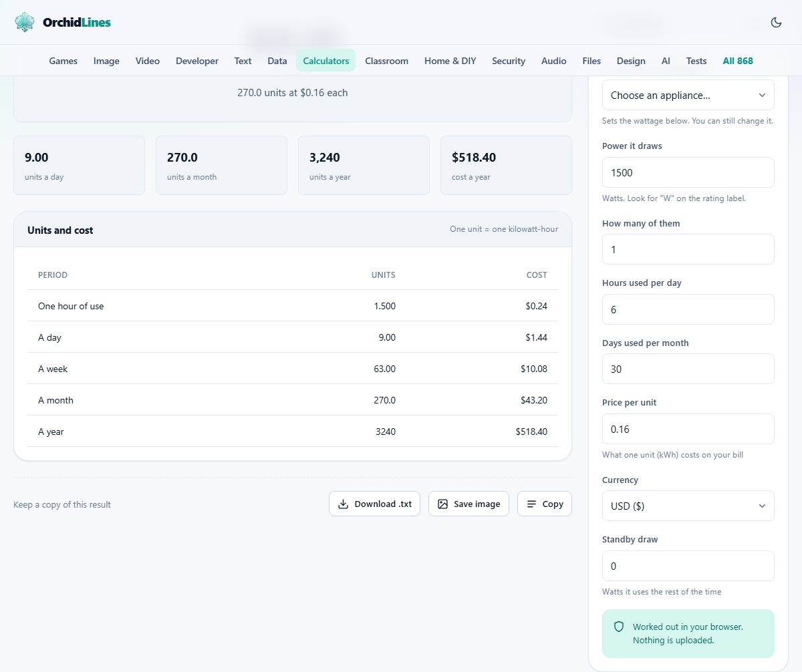Click the 63.00 units cell
802x672 pixels.
pos(384,369)
